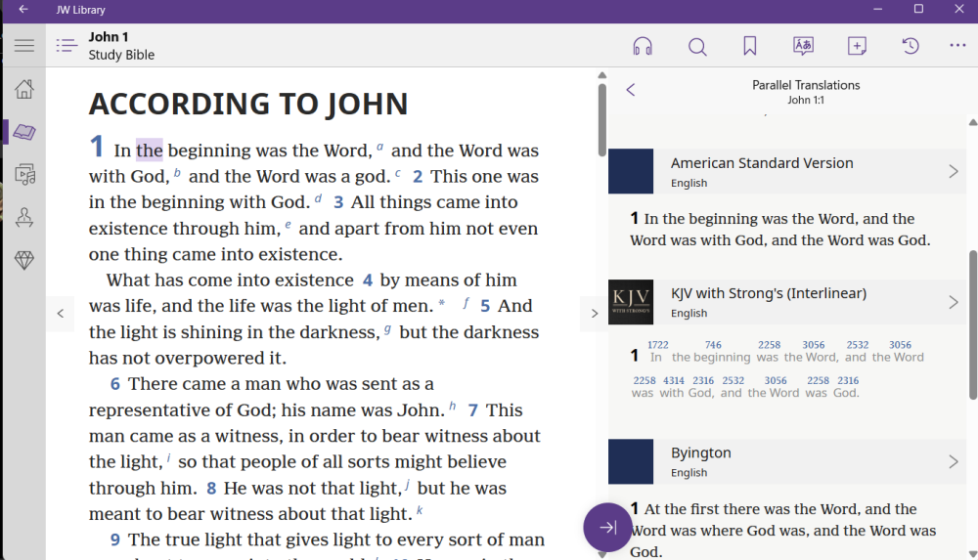
Task: Open the Media section in sidebar
Action: point(24,175)
